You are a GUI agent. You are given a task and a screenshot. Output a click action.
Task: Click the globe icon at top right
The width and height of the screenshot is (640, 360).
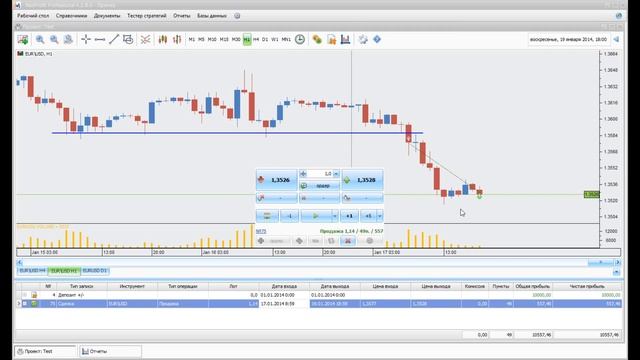[619, 16]
